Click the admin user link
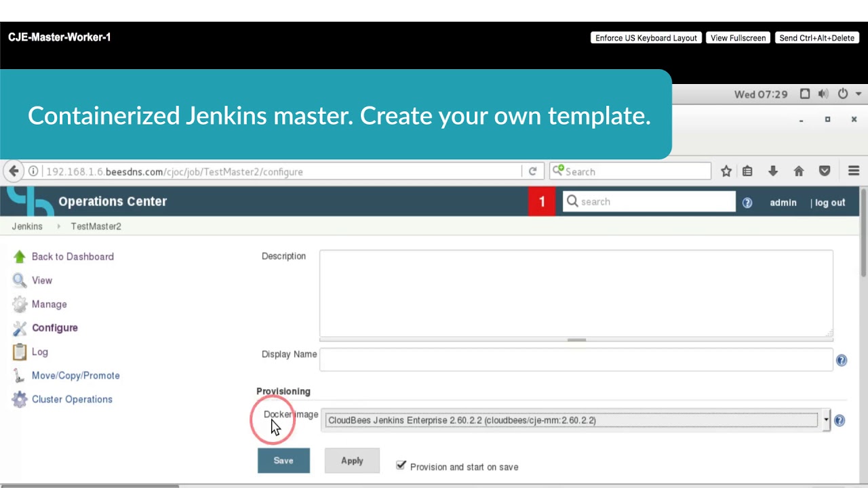 [x=783, y=203]
